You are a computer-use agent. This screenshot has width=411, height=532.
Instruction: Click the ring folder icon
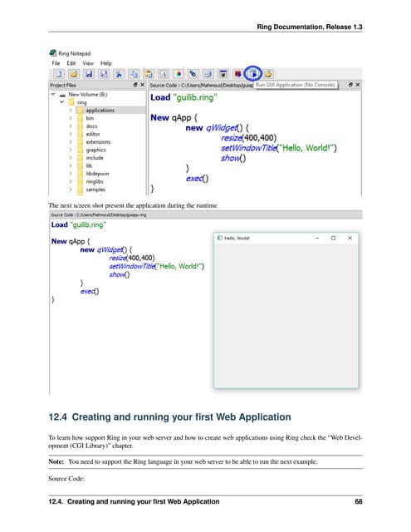(71, 102)
